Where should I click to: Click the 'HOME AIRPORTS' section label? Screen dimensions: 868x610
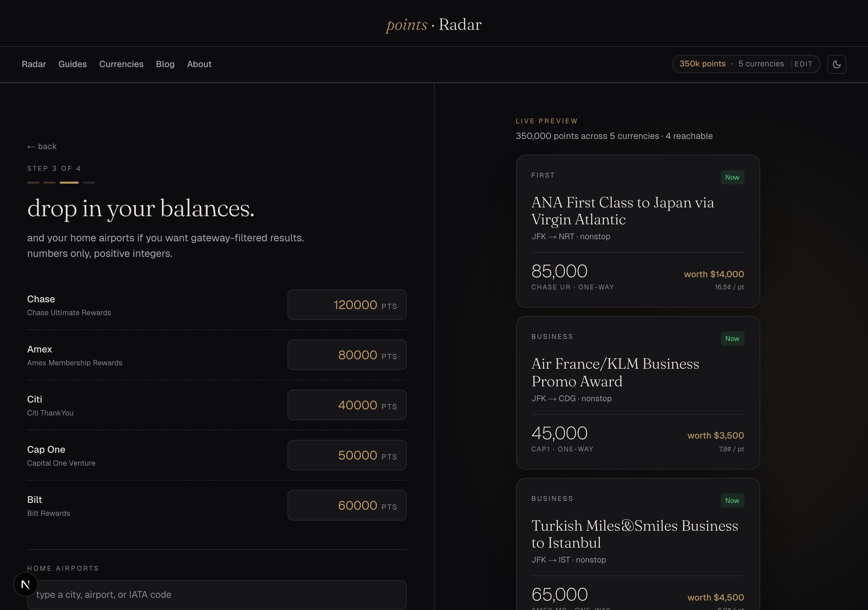[63, 568]
